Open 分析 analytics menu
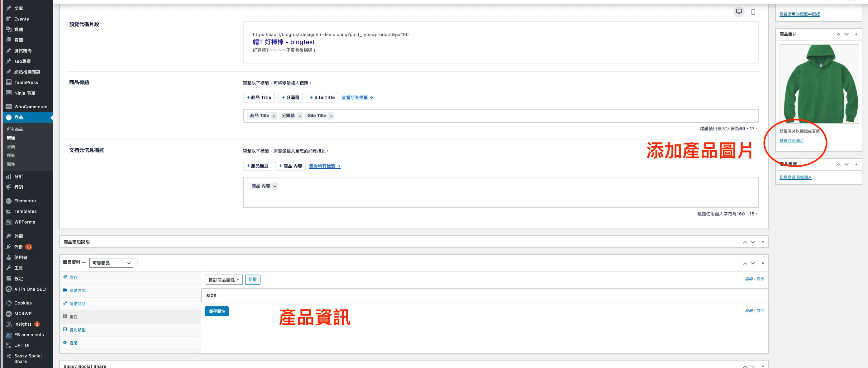The image size is (868, 368). pos(18,177)
